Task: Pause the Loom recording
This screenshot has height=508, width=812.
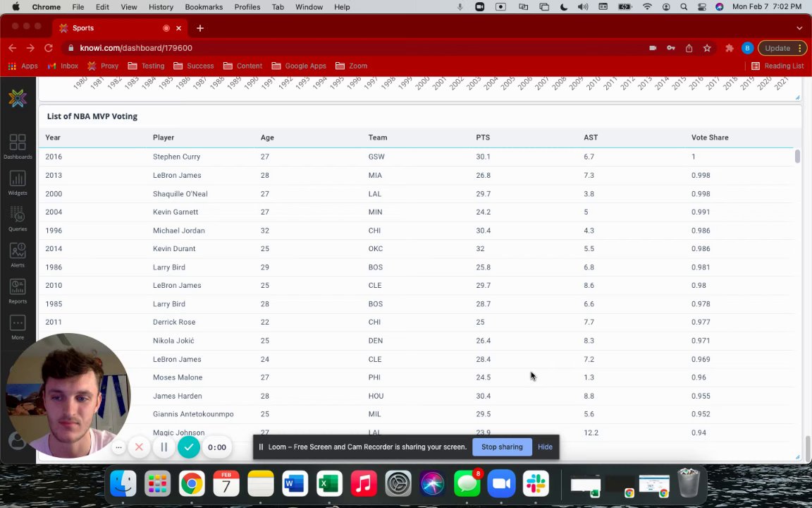Action: pos(164,447)
